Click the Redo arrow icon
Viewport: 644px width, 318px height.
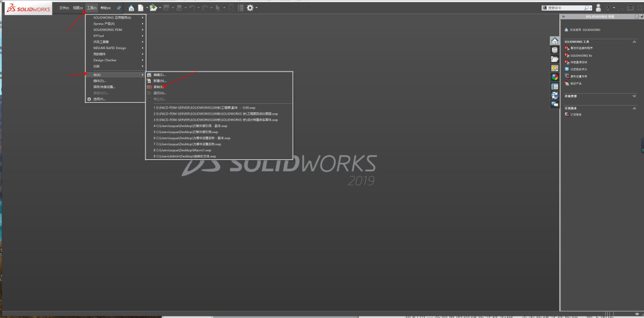(205, 8)
